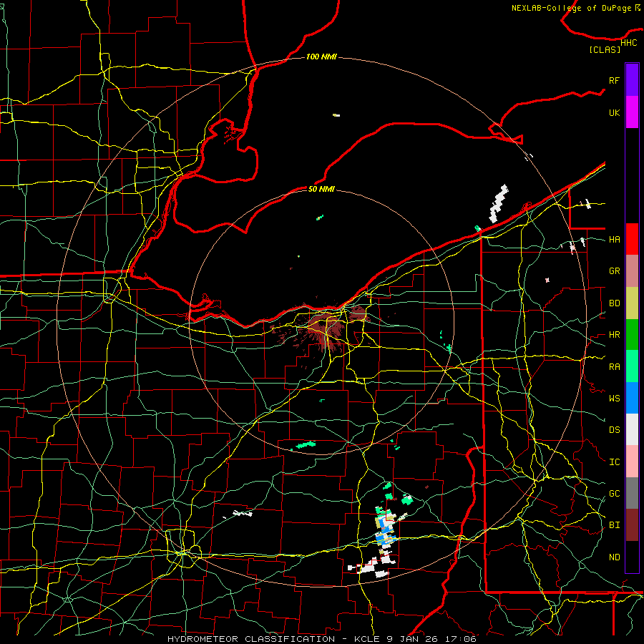Viewport: 644px width, 644px height.
Task: Click the brown biological clutter at radar center
Action: coord(326,329)
